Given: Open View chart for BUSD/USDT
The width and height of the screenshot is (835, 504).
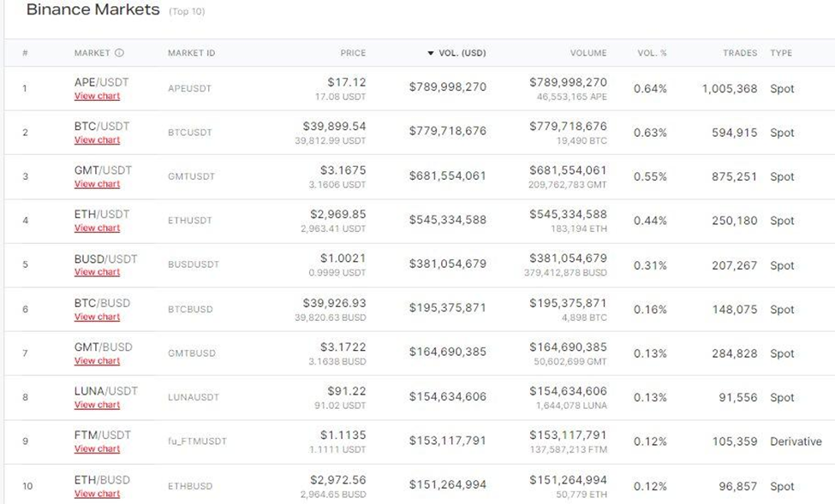Looking at the screenshot, I should pos(97,272).
